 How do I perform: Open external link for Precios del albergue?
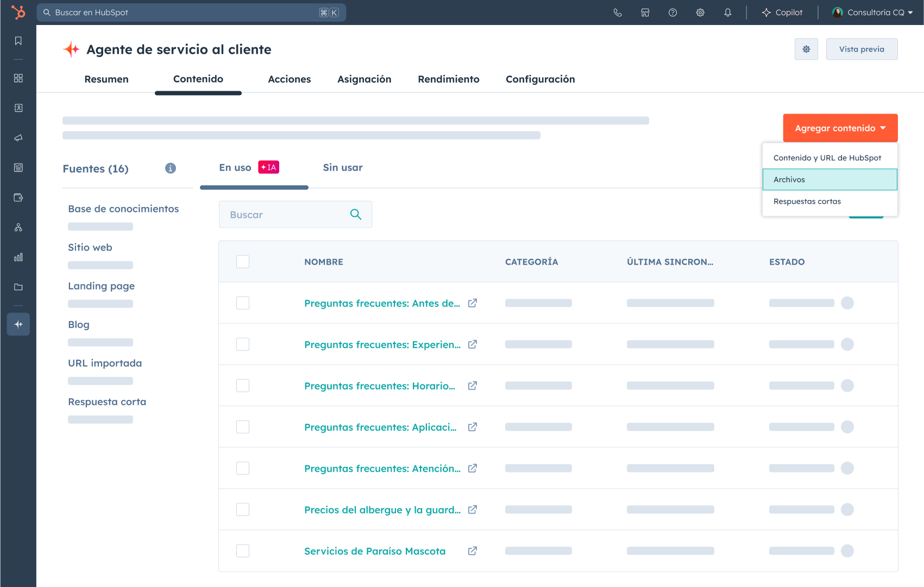[473, 509]
